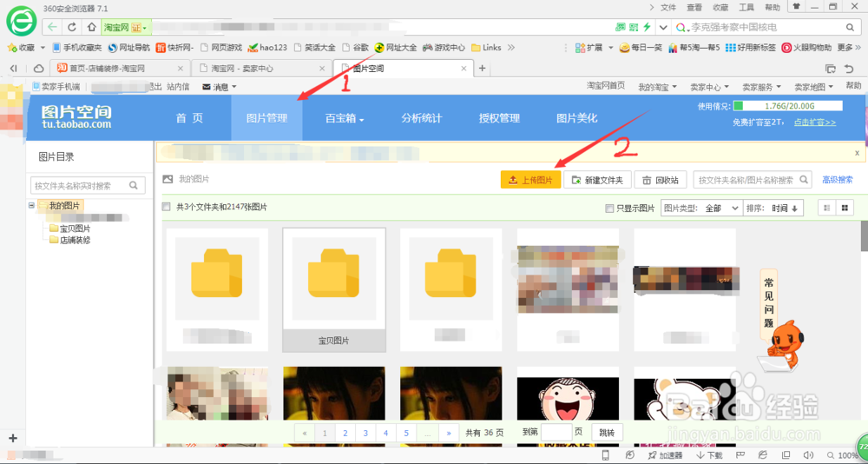
Task: Click the browser back arrow button
Action: 53,27
